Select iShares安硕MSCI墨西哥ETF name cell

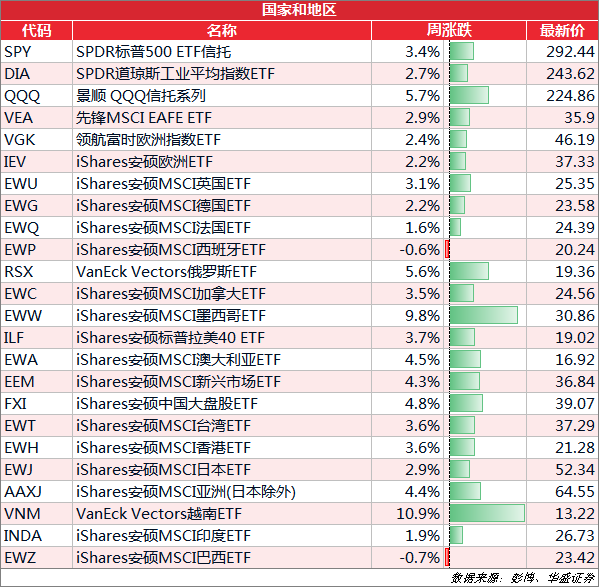pyautogui.click(x=222, y=316)
